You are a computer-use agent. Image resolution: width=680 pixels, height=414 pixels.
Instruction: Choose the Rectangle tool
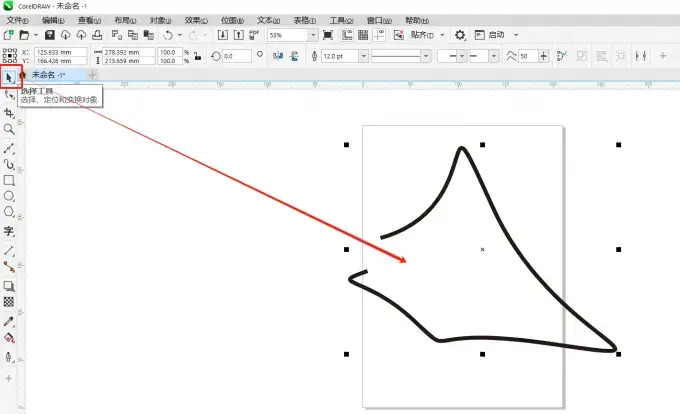(9, 180)
